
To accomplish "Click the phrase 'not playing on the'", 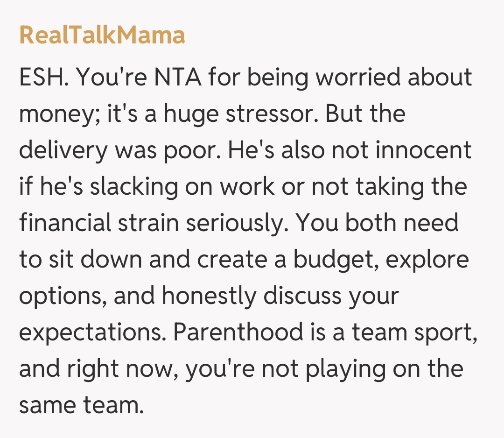I will coord(363,369).
